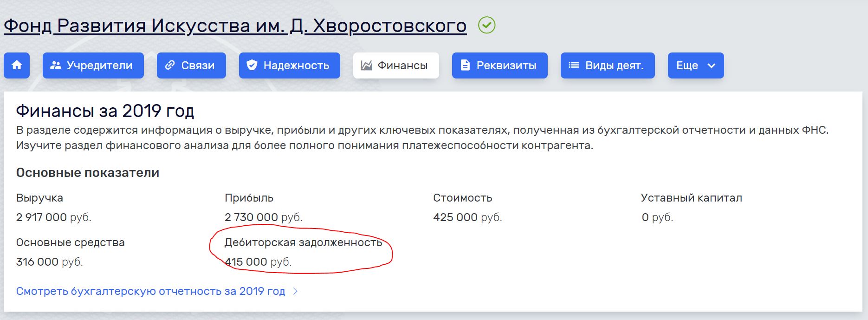This screenshot has width=868, height=320.
Task: Click arrow after the 2019 accounting report link
Action: (x=296, y=292)
